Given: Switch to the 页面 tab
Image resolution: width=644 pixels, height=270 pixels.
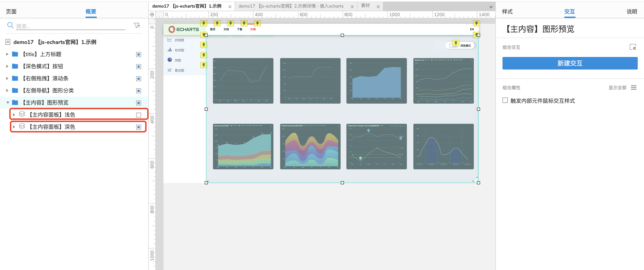Looking at the screenshot, I should (11, 11).
